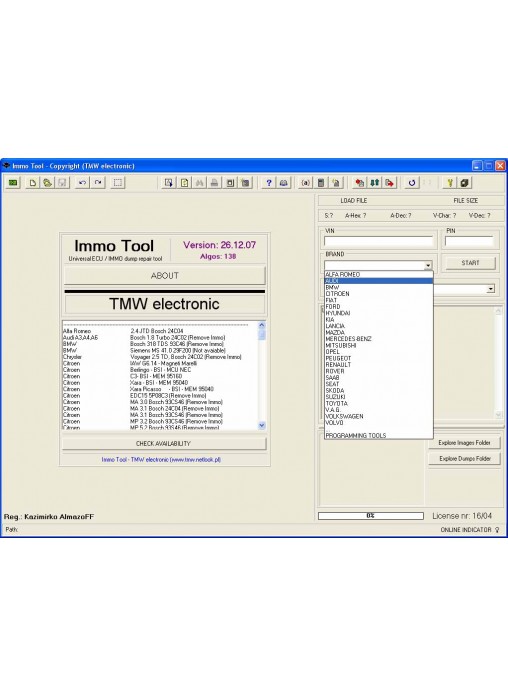
Task: Select VOLKSWAGEN in the brand dropdown
Action: tap(379, 416)
